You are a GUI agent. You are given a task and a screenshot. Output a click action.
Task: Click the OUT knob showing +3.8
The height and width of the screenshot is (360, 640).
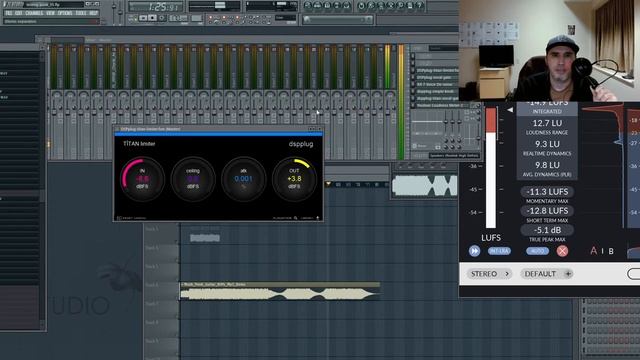(294, 179)
